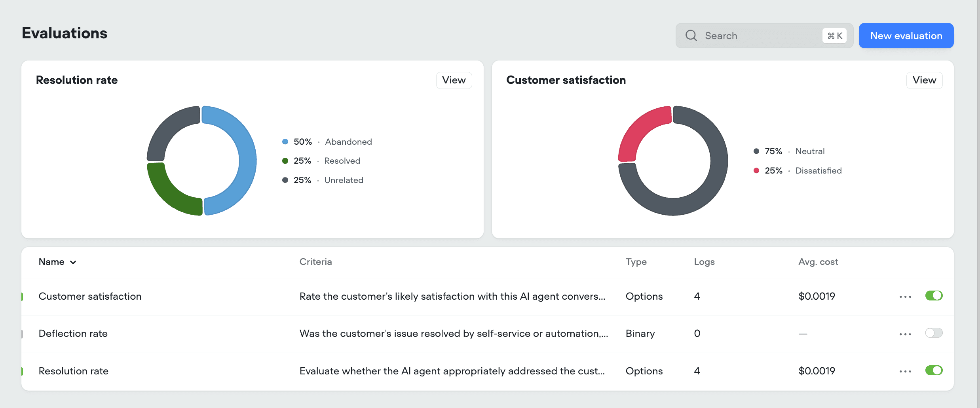Turn off the Resolution rate evaluation toggle
Viewport: 980px width, 408px height.
(934, 370)
